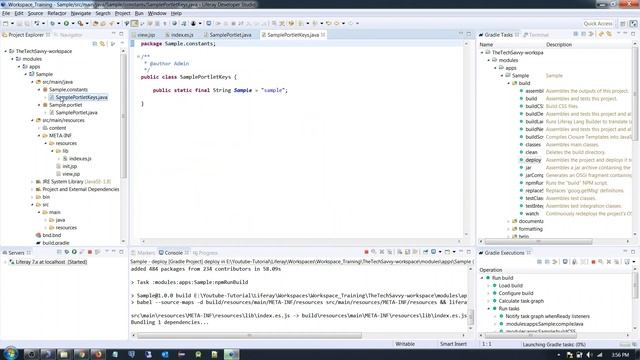Open the Chrome icon in the taskbar
640x360 pixels.
[x=82, y=354]
